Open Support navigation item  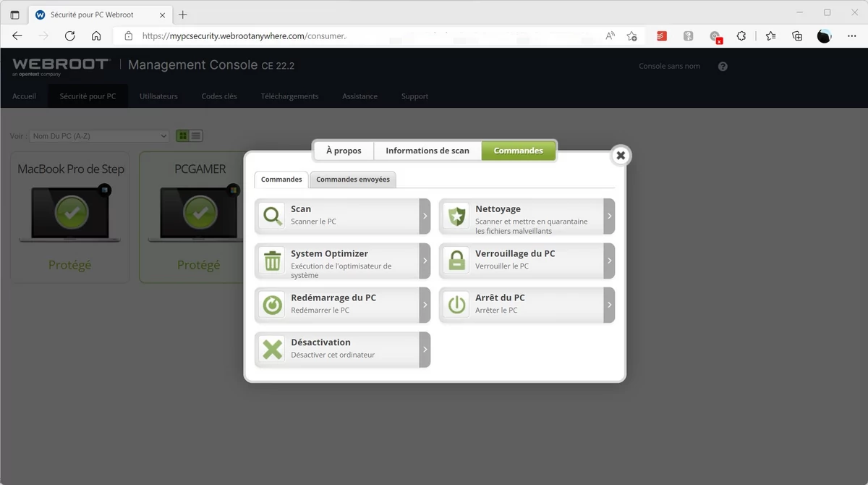pos(414,96)
